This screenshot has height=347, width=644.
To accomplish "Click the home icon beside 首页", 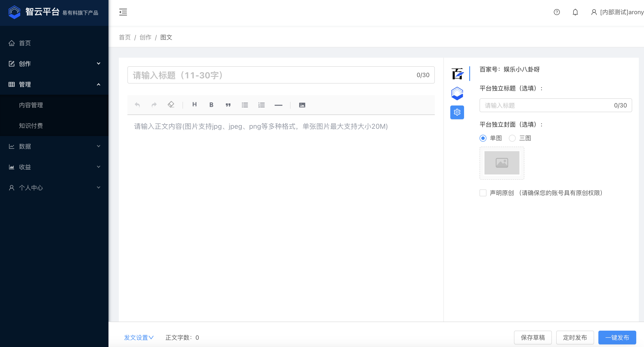I will coord(11,43).
